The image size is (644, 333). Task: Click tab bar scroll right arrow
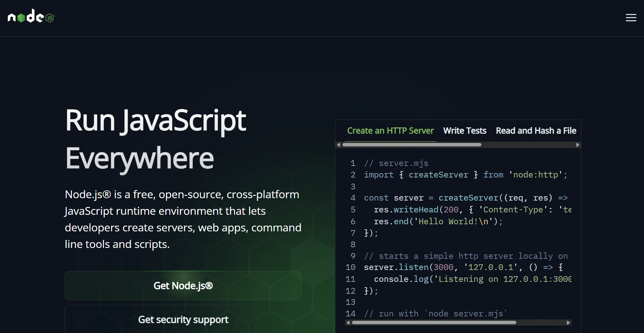click(578, 145)
